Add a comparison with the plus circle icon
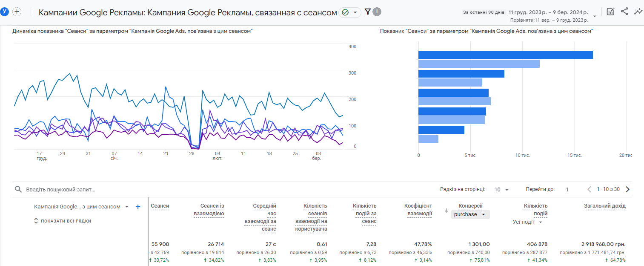This screenshot has height=266, width=644. 17,12
